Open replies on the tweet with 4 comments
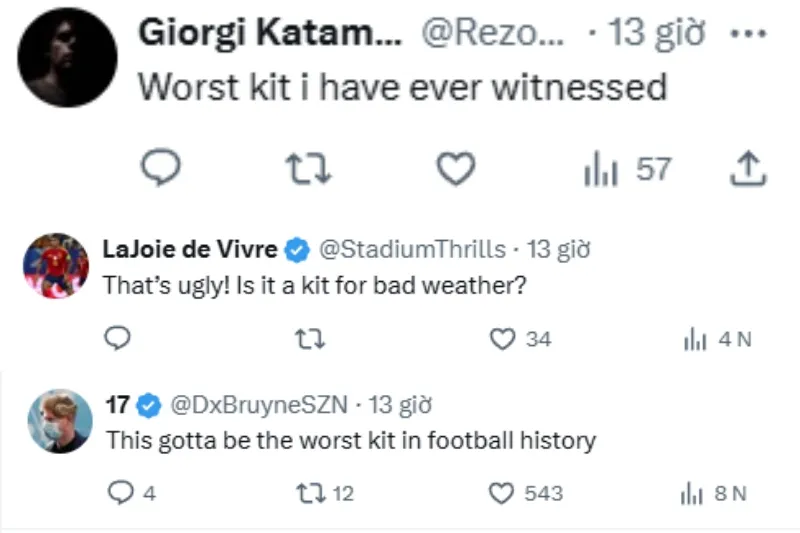800x533 pixels. (132, 493)
